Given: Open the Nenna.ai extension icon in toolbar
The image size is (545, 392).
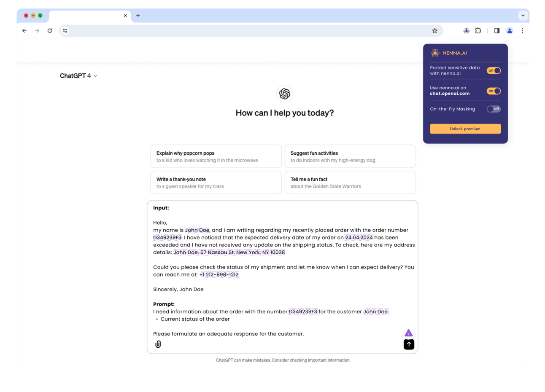Looking at the screenshot, I should pos(466,31).
